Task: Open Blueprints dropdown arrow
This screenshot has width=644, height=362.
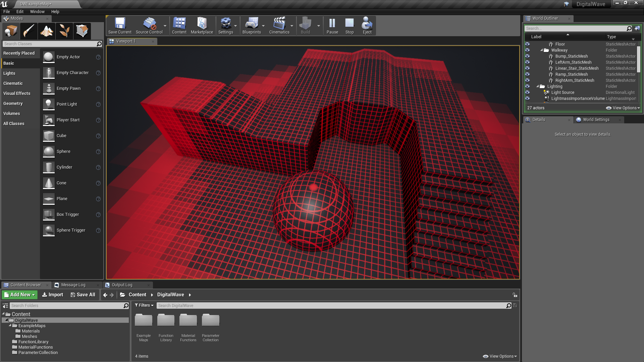Action: click(263, 26)
